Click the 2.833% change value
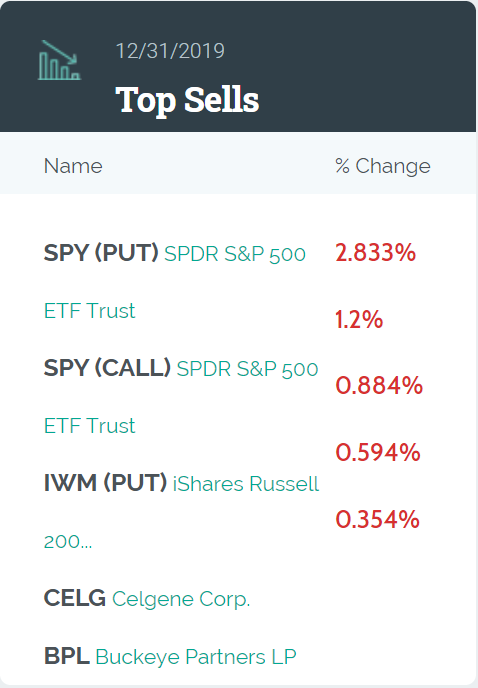The height and width of the screenshot is (688, 478). [x=375, y=253]
